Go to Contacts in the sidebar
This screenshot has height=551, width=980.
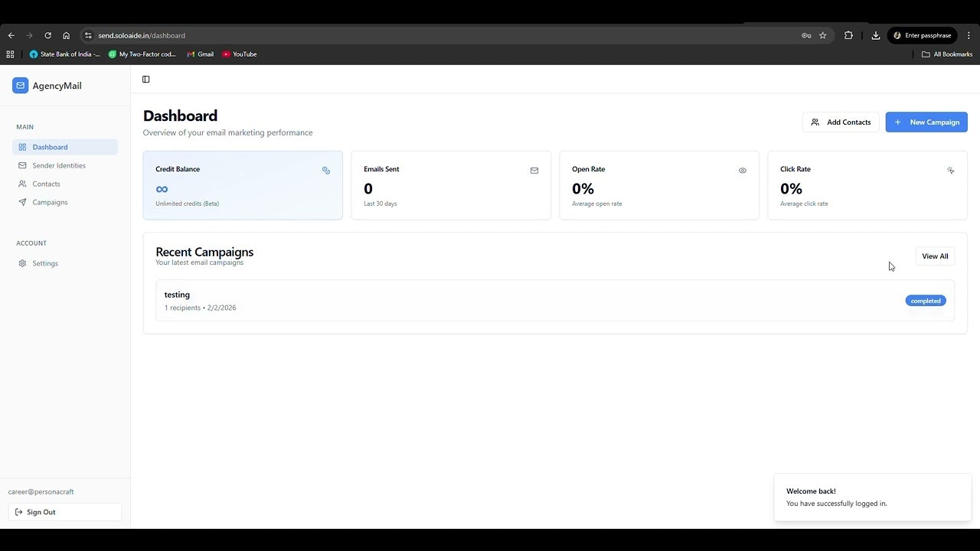coord(65,184)
